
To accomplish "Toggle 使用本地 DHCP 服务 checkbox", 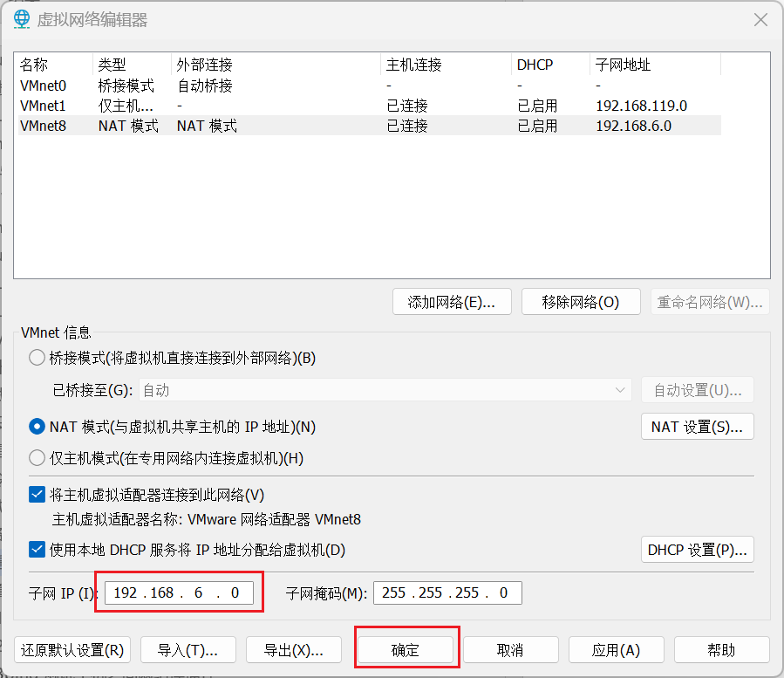I will tap(37, 550).
